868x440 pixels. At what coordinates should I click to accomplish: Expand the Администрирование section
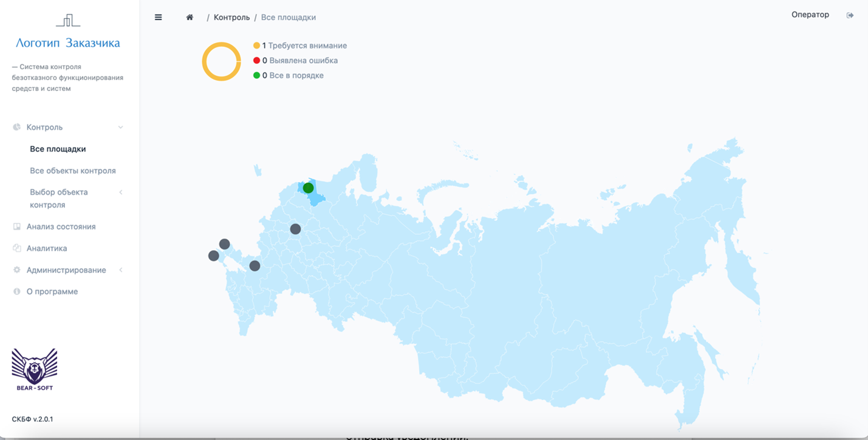tap(120, 270)
